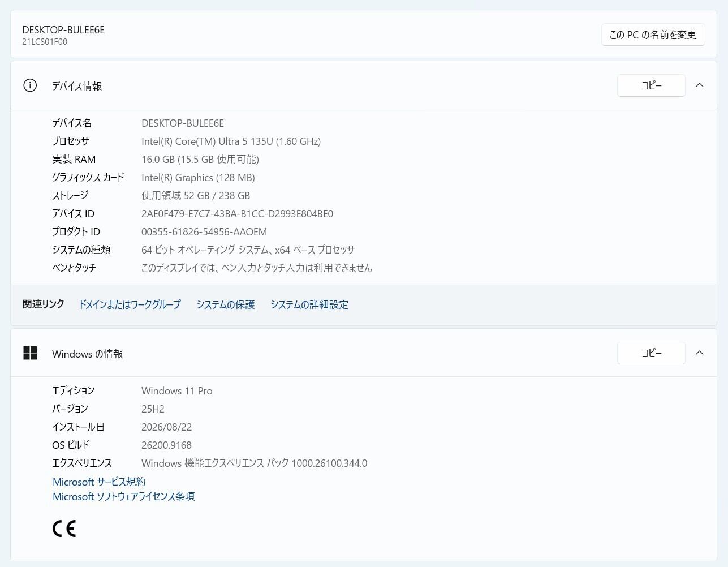The height and width of the screenshot is (567, 728).
Task: Collapse the デバイス情報 section chevron
Action: tap(700, 85)
